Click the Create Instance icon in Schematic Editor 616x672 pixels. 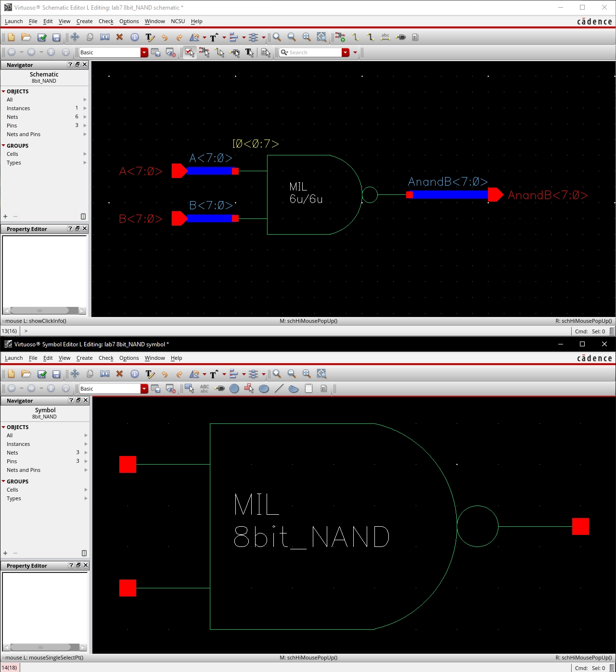tap(340, 37)
